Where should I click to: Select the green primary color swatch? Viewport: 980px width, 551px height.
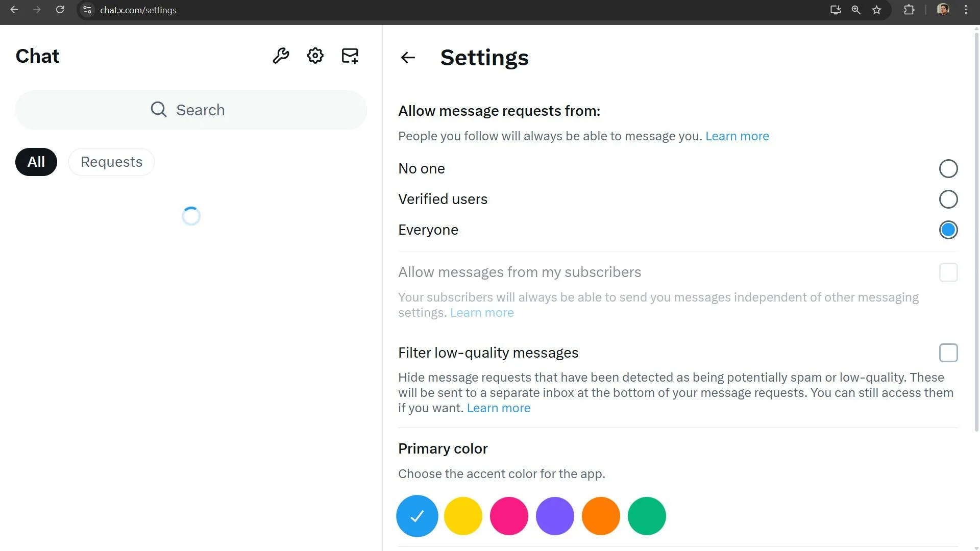[647, 516]
